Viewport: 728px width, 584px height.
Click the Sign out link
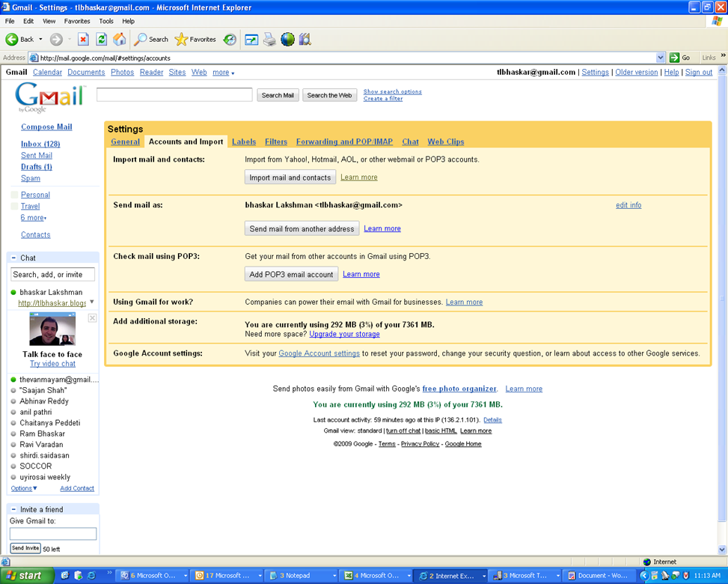point(699,73)
